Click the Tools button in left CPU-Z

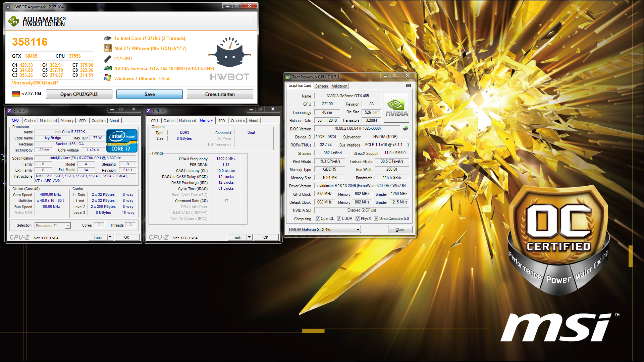(98, 237)
